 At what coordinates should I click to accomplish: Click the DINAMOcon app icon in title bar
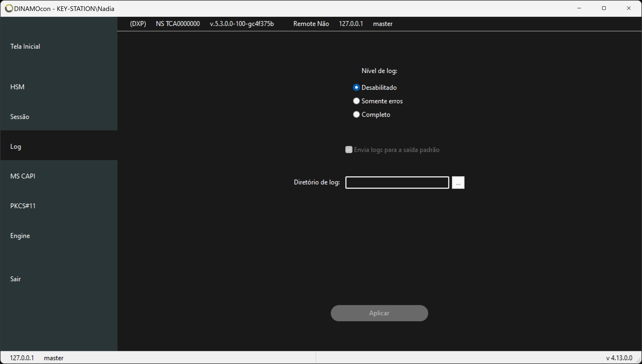9,8
